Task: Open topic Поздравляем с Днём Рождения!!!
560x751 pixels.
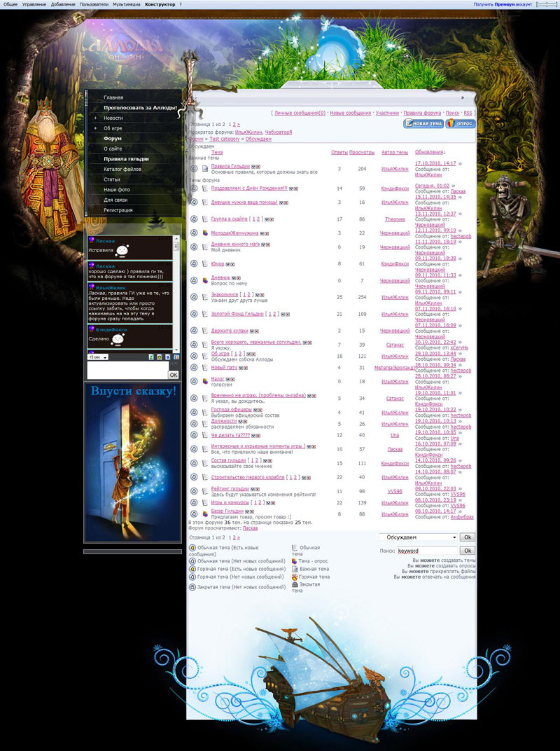Action: (x=249, y=188)
